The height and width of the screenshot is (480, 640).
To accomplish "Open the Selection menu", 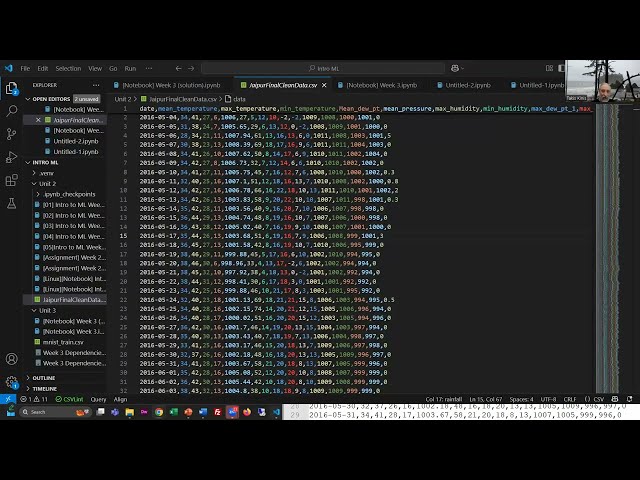I will (x=68, y=68).
